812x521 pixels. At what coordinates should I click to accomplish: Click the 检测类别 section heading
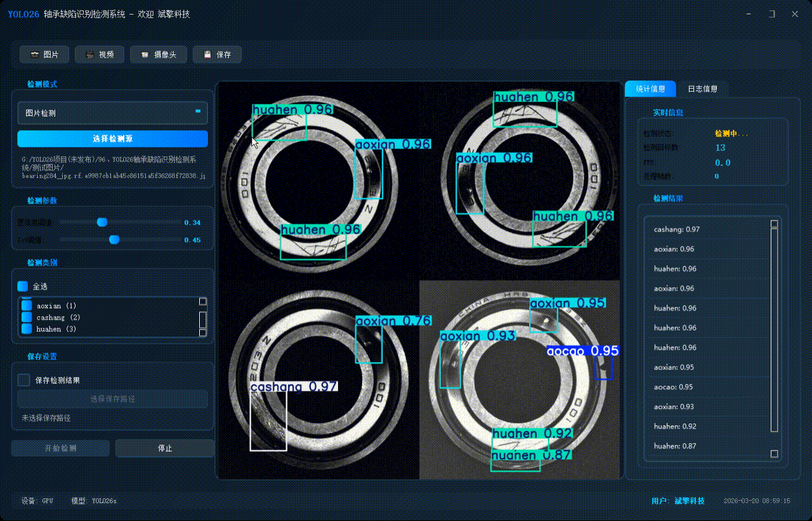click(x=42, y=262)
